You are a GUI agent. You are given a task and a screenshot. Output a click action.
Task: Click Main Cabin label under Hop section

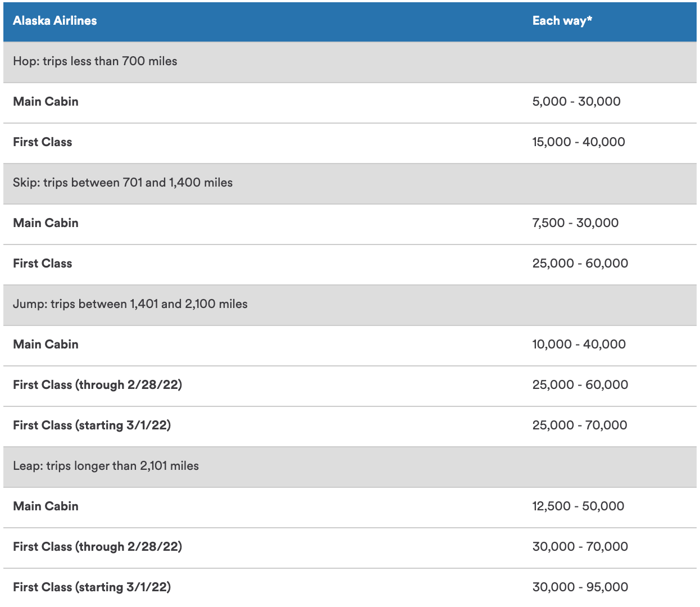point(46,102)
